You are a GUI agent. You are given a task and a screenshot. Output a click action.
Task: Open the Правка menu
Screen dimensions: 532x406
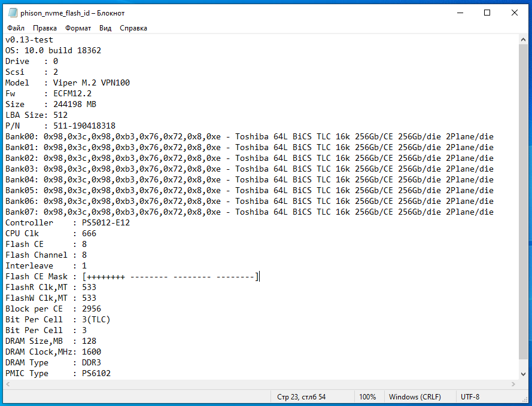click(x=45, y=28)
